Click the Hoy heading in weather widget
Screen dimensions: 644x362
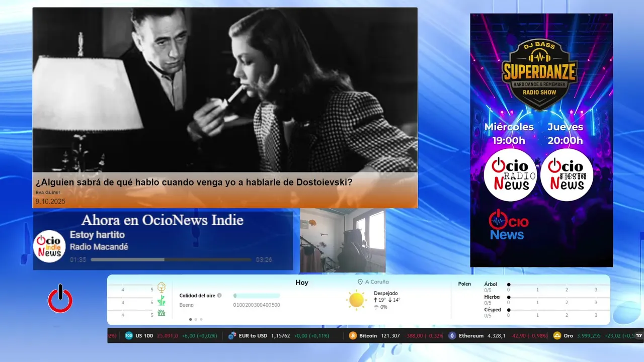point(302,283)
